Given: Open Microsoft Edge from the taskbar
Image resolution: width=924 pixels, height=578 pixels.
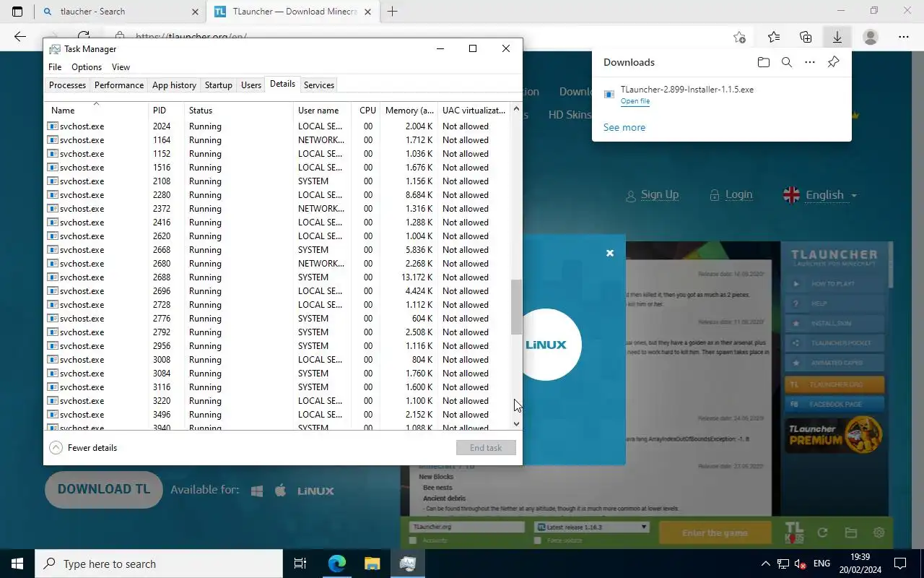Looking at the screenshot, I should pos(337,564).
